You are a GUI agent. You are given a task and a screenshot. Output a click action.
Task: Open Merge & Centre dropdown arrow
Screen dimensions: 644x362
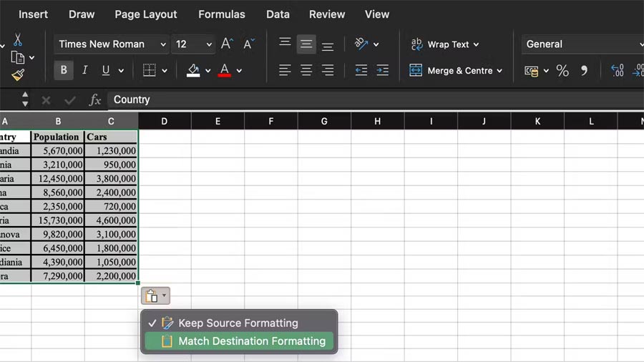coord(499,71)
